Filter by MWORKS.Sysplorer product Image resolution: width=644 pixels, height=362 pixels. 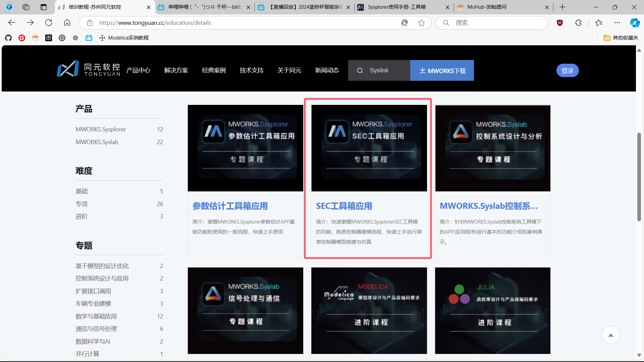119,129
